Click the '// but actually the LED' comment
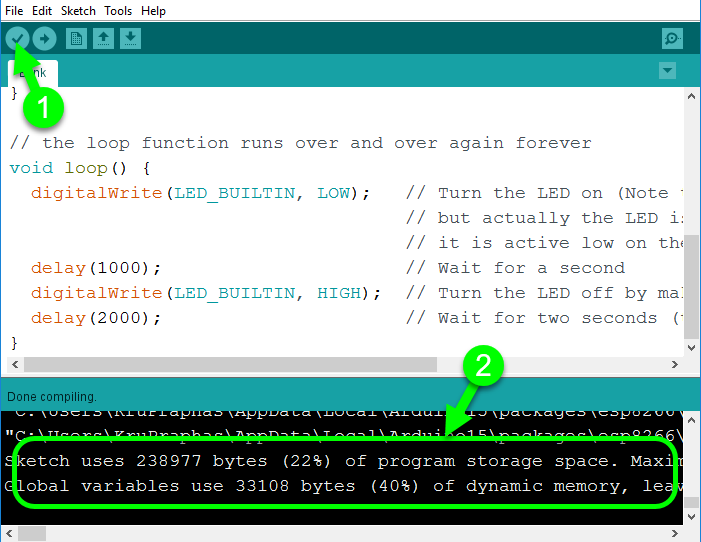Image resolution: width=701 pixels, height=542 pixels. 545,218
